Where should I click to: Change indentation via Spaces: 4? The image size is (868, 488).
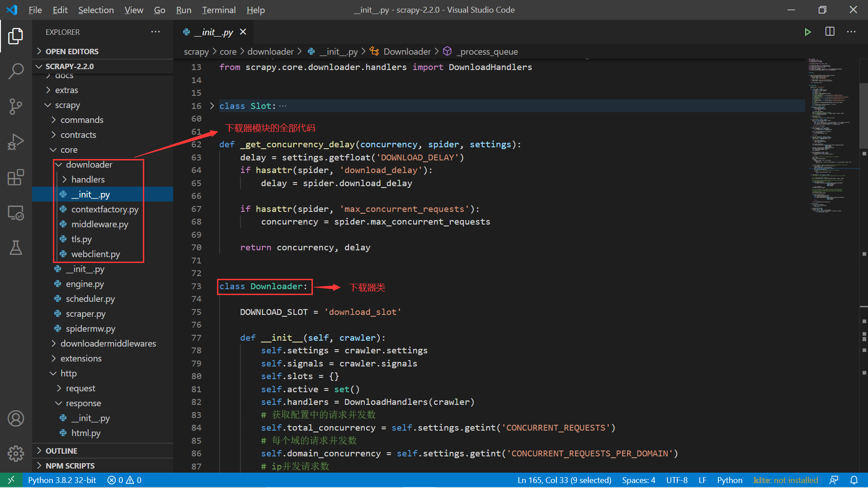point(638,480)
